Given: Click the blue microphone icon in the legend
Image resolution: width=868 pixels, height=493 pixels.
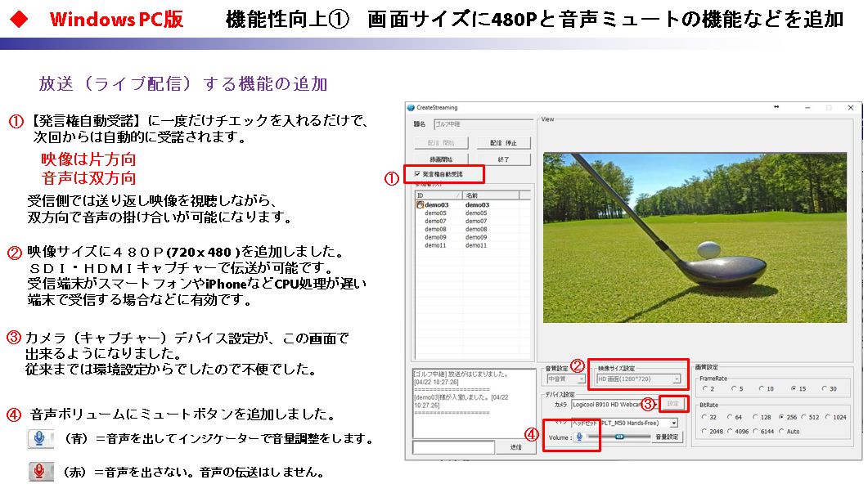Looking at the screenshot, I should click(x=38, y=439).
